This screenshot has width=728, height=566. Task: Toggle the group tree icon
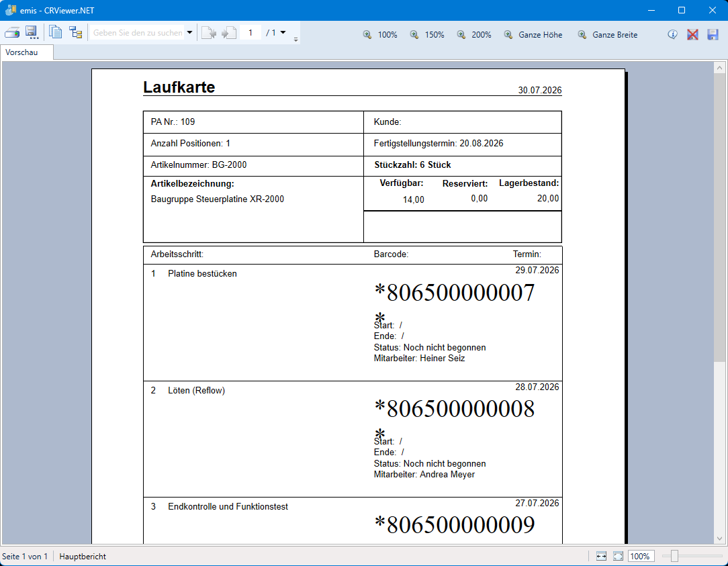tap(76, 32)
